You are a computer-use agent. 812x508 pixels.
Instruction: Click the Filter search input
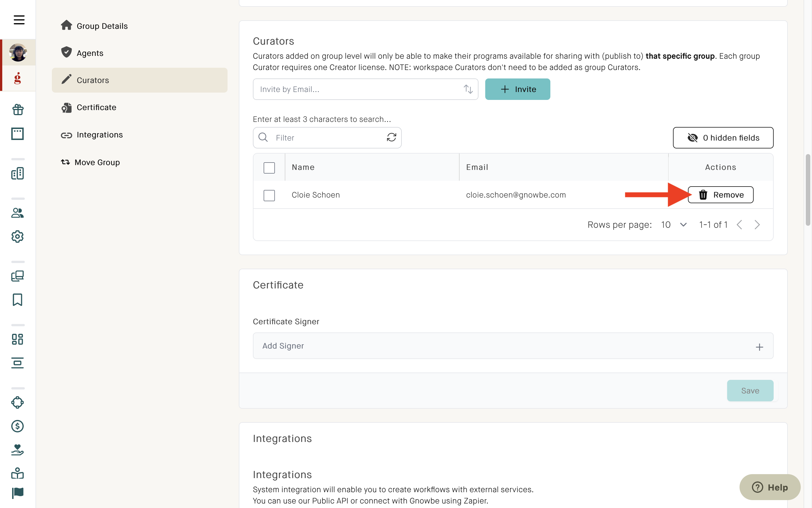pos(327,137)
